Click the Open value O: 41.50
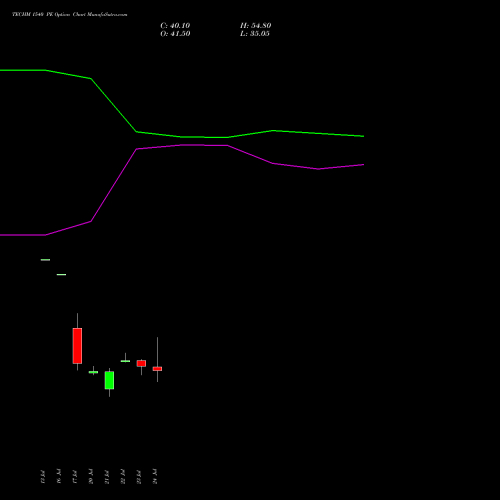The height and width of the screenshot is (500, 500). pyautogui.click(x=175, y=34)
